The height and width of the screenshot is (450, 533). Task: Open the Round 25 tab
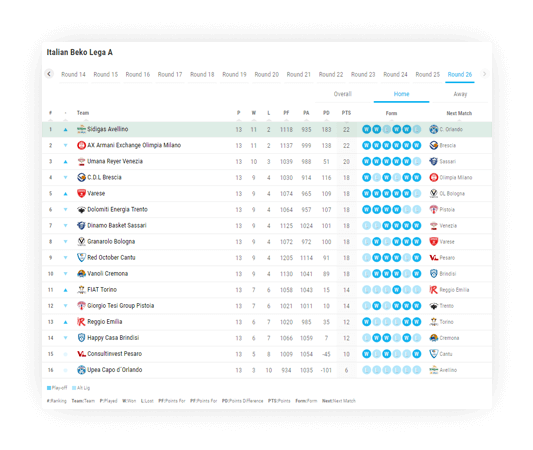coord(428,74)
